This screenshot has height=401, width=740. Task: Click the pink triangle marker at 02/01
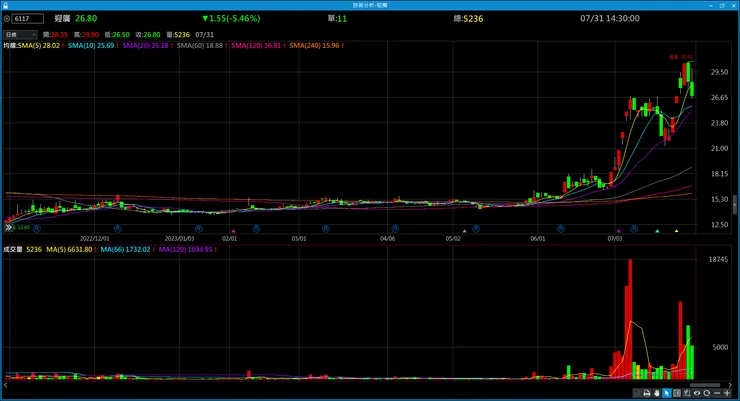coord(233,231)
